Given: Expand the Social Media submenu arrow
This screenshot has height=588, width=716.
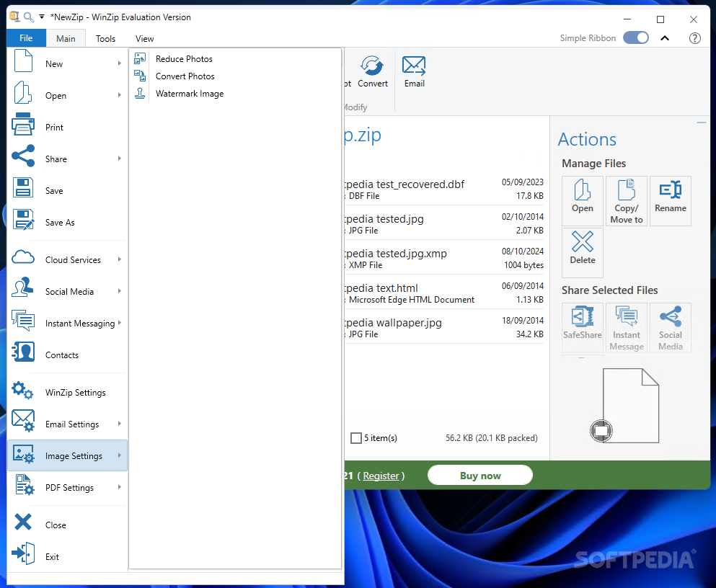Looking at the screenshot, I should click(x=120, y=291).
